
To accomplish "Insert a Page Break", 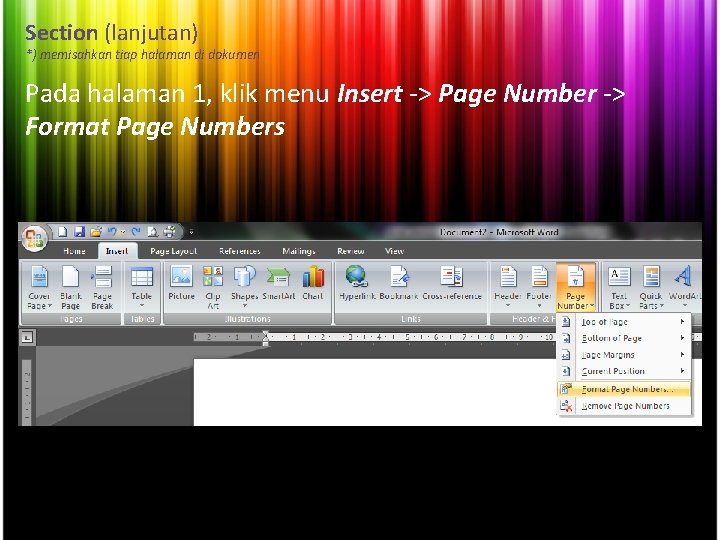I will 102,288.
